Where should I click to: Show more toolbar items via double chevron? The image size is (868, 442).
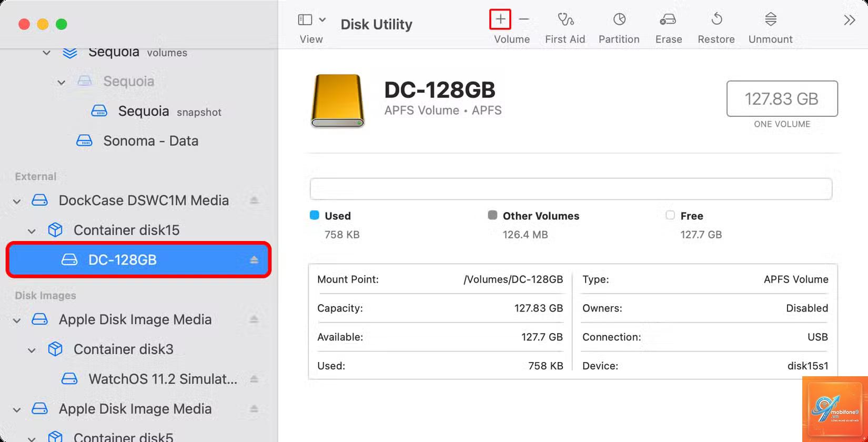[850, 20]
